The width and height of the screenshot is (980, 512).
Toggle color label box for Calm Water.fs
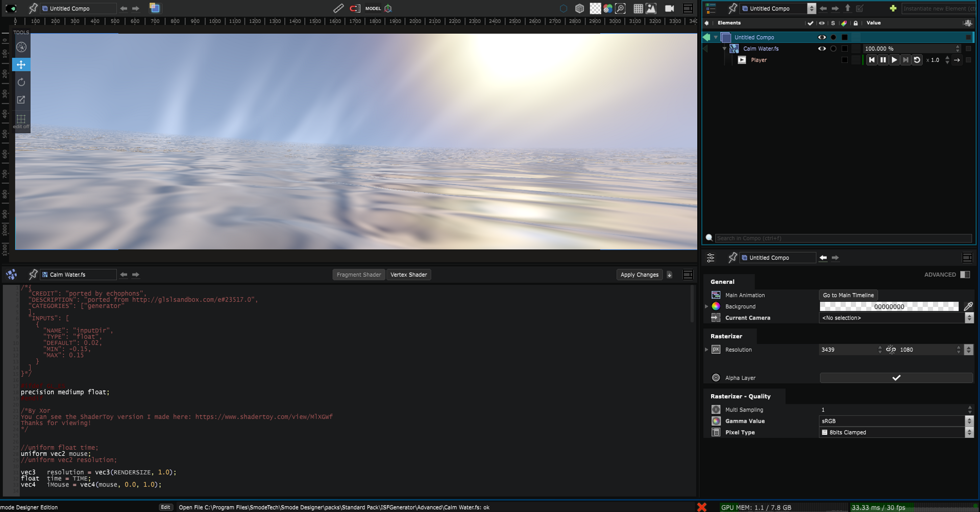845,48
